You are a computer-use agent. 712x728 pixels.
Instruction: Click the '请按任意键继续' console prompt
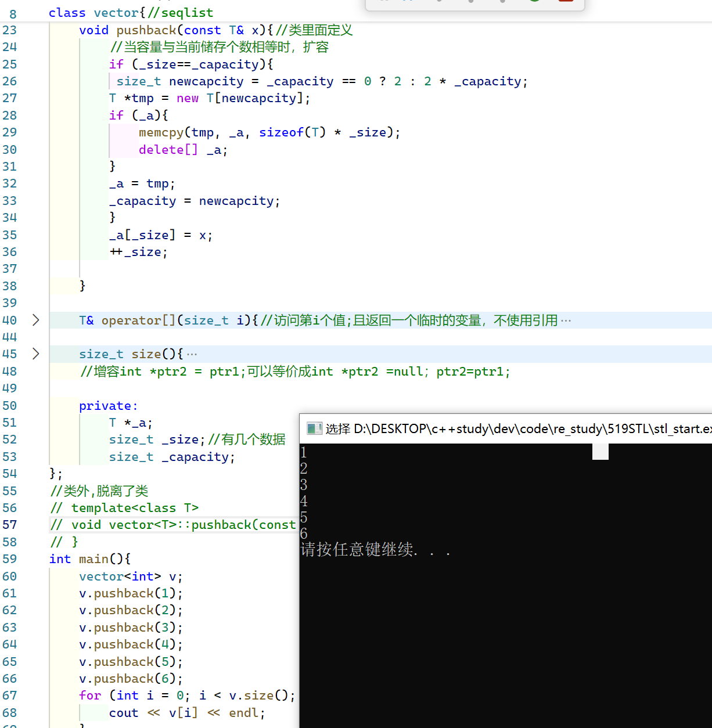pyautogui.click(x=376, y=550)
